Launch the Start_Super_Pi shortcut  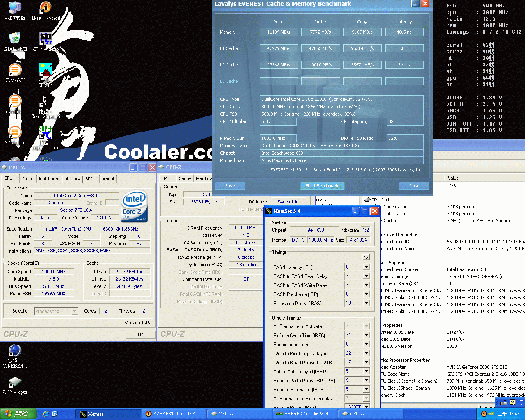(x=46, y=107)
